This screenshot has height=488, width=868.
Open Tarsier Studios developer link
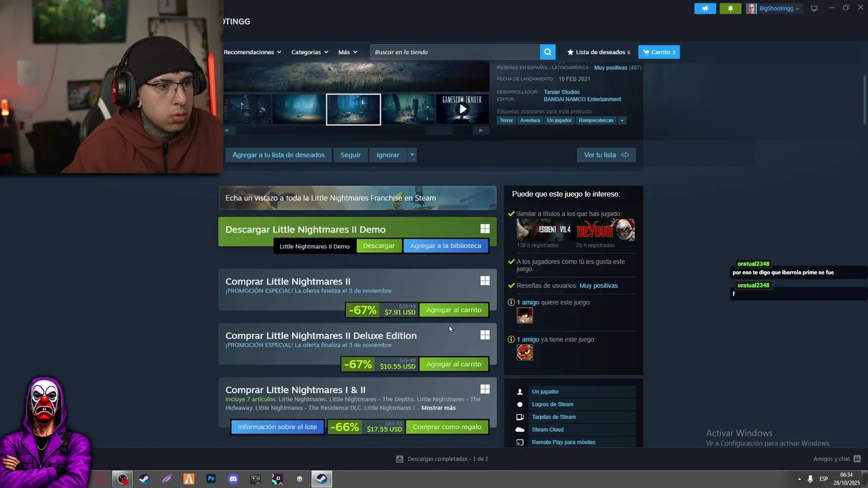click(561, 92)
